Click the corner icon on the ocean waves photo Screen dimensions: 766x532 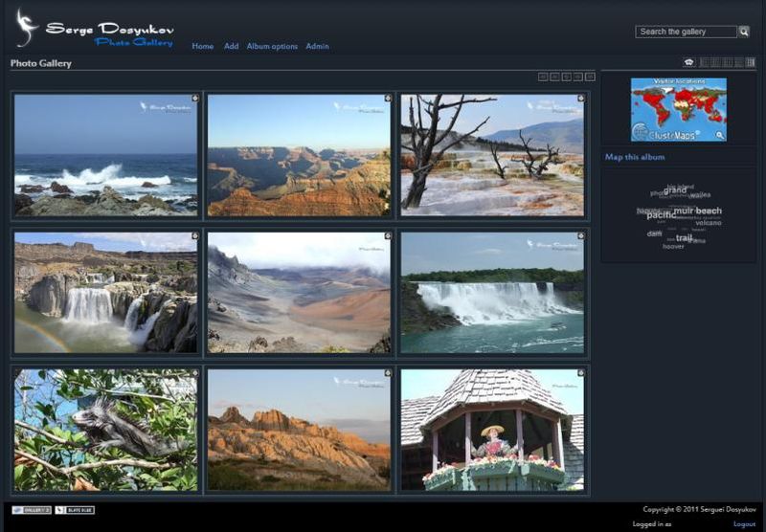tap(194, 98)
